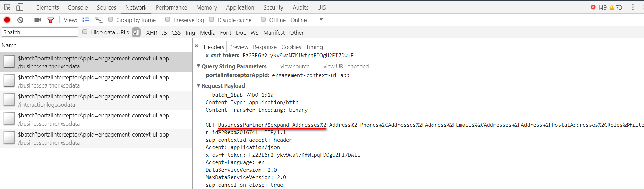This screenshot has height=189, width=644.
Task: Go to the Performance tab
Action: coord(172,7)
